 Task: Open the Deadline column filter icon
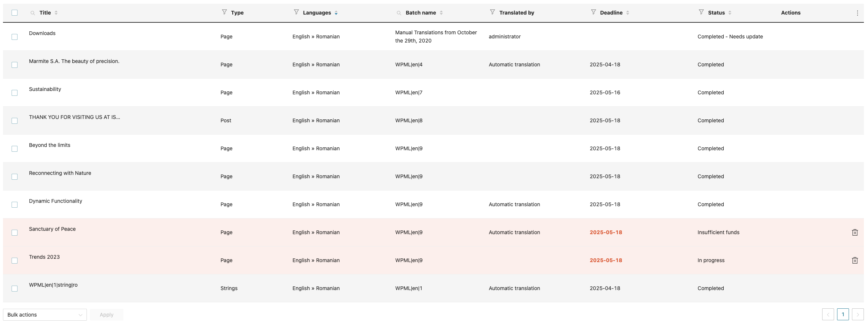tap(594, 12)
